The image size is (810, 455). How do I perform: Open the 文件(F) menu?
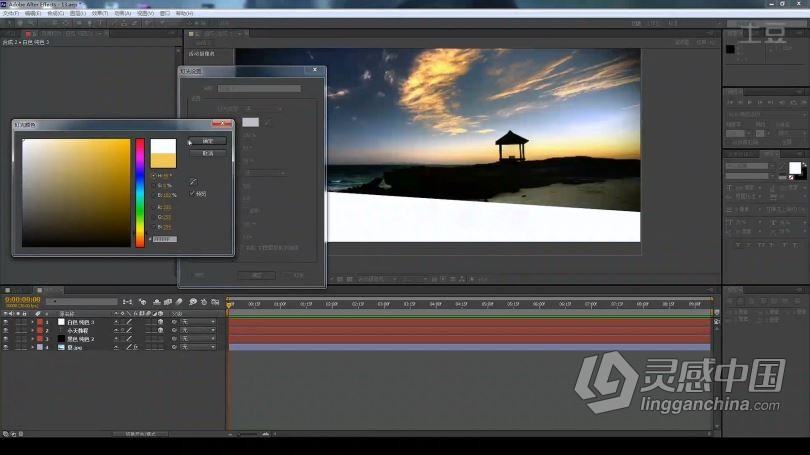[10, 13]
